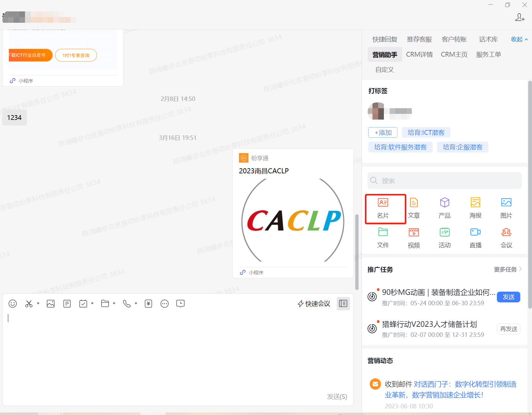Insert an image using the picture icon
Screen dimensions: 532x415
(x=51, y=304)
